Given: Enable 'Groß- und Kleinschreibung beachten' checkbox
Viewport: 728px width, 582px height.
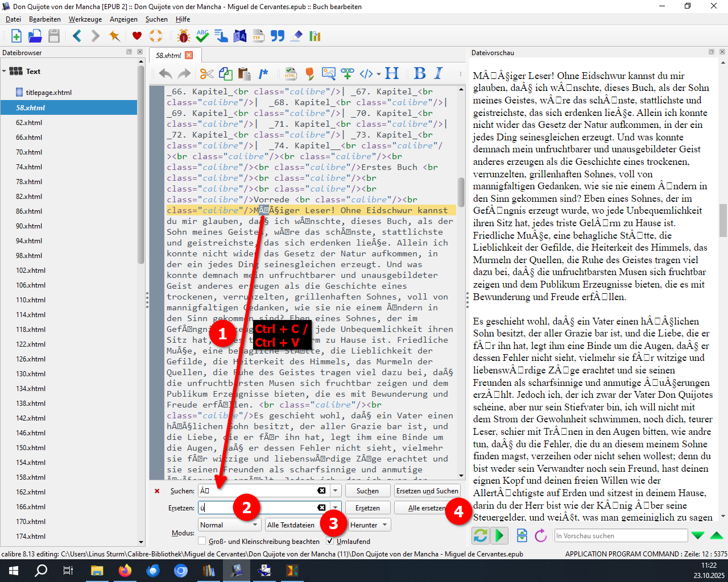Looking at the screenshot, I should point(202,541).
